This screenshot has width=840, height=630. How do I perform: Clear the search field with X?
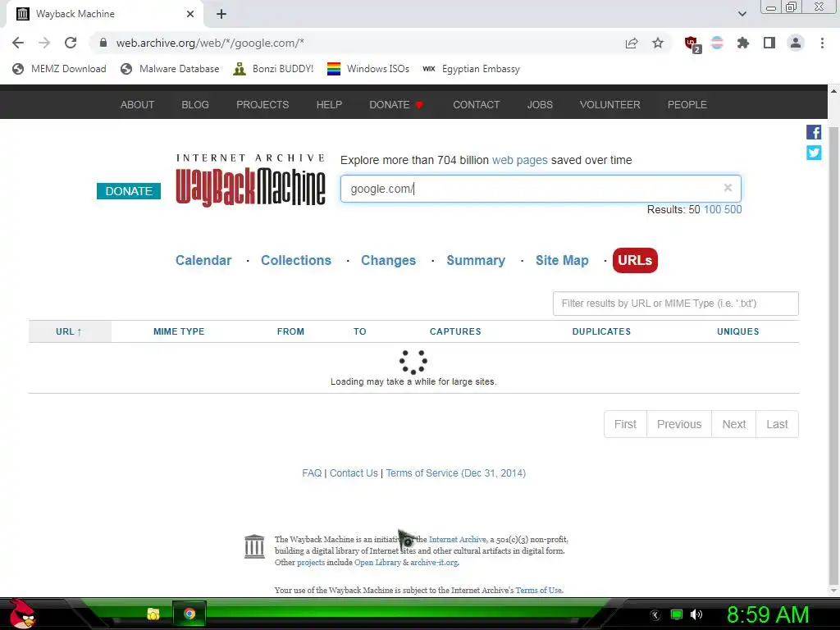click(x=728, y=188)
